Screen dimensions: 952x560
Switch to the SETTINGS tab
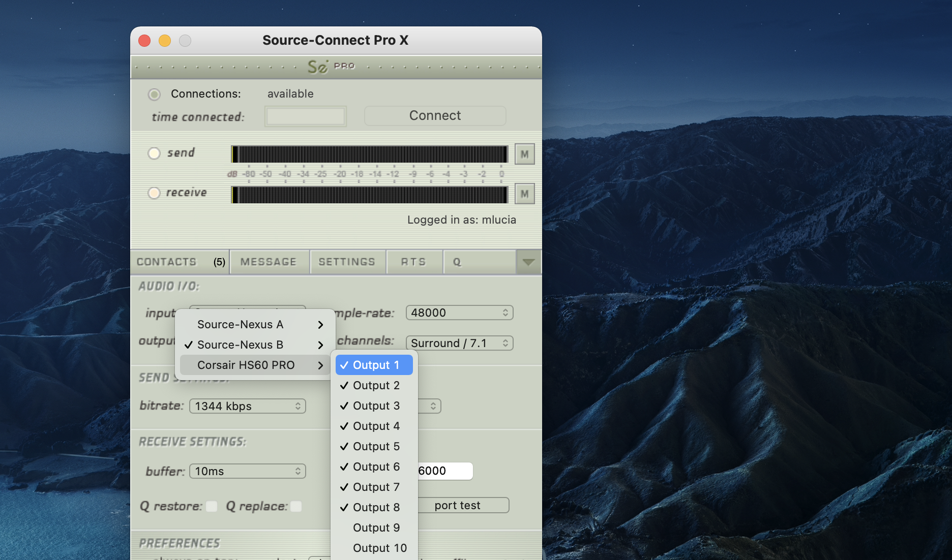click(347, 262)
